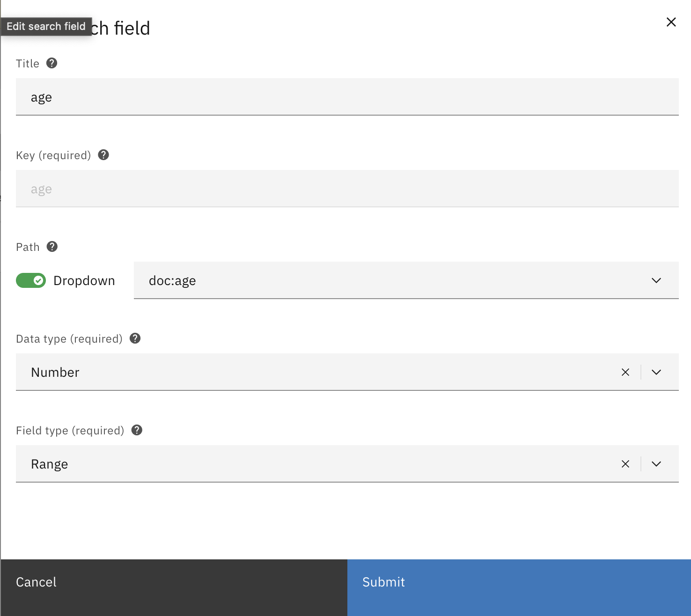Viewport: 691px width, 616px height.
Task: Toggle the Path Dropdown switch off
Action: click(x=31, y=280)
